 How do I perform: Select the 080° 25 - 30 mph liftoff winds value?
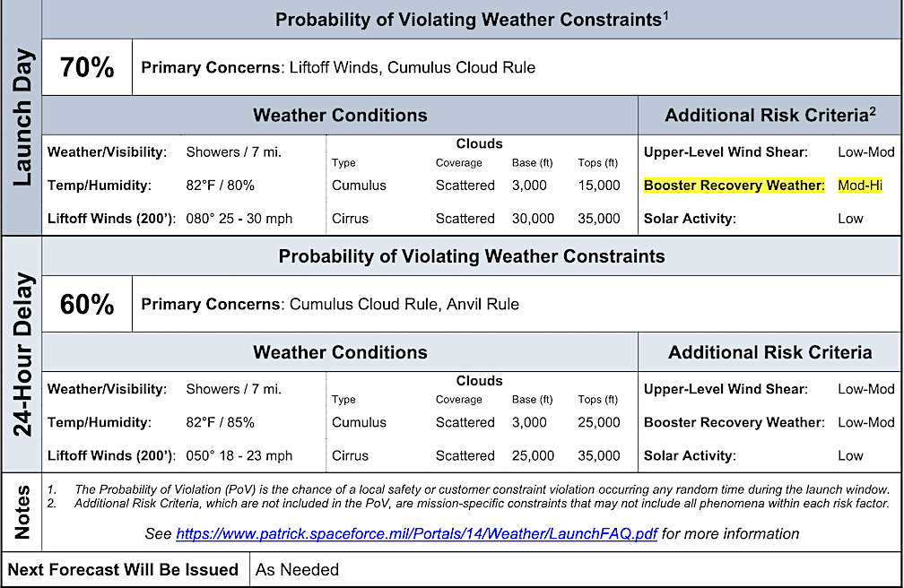click(x=239, y=219)
